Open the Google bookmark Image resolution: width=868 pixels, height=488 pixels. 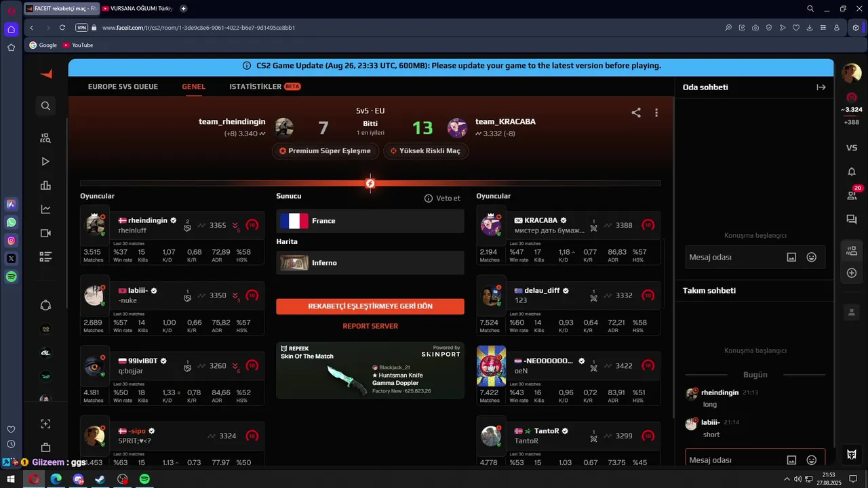tap(43, 45)
